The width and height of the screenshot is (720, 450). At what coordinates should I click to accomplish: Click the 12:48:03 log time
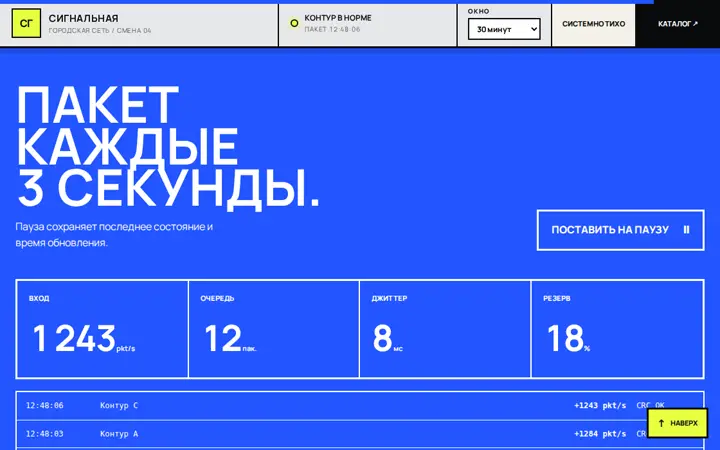[x=45, y=434]
